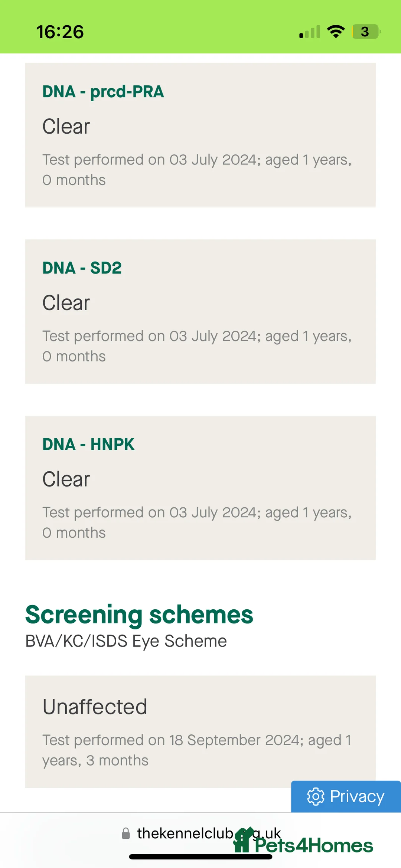
Task: Open the DNA - HNPK heading
Action: point(88,444)
